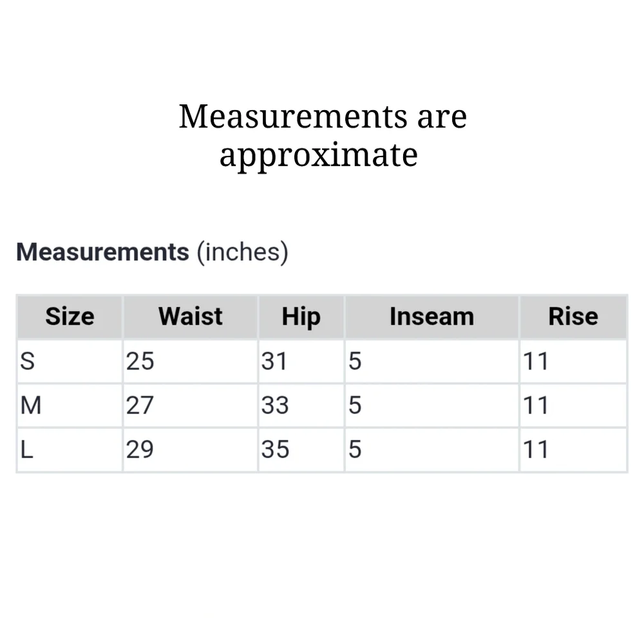Viewport: 644px width, 644px height.
Task: Select the Inseam column header
Action: (x=431, y=317)
